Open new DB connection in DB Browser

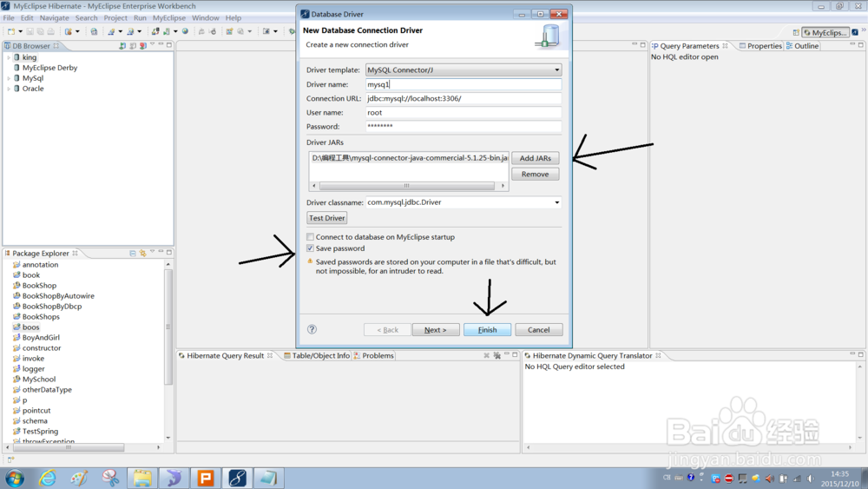122,46
